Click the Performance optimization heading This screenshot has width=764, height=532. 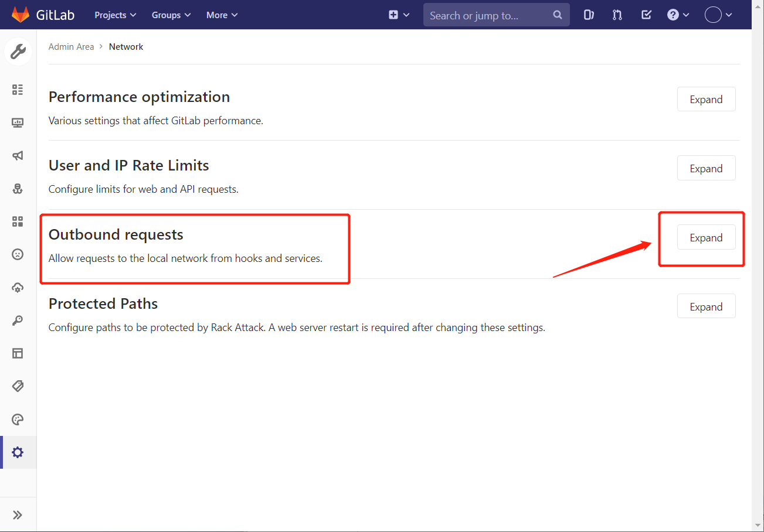(x=139, y=97)
